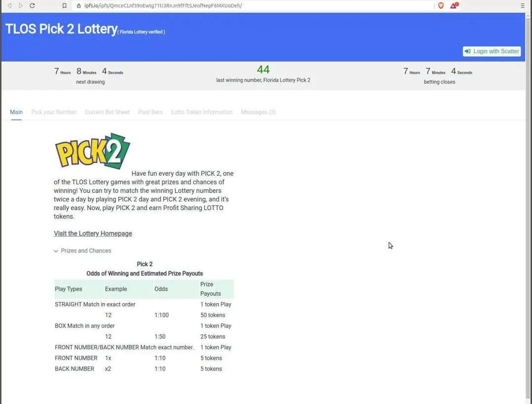This screenshot has height=404, width=532.
Task: Click 'Florida Lottery verified' subtitle text
Action: pyautogui.click(x=141, y=32)
